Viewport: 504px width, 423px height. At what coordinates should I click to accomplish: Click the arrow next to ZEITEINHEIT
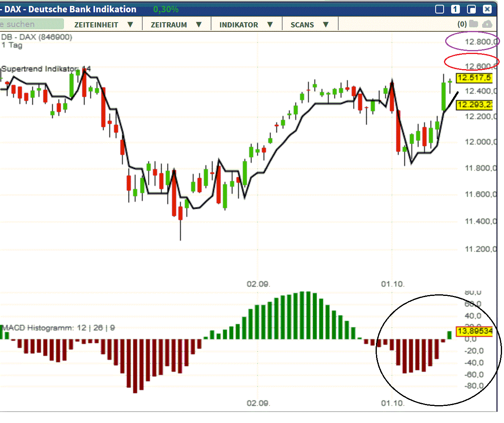[x=130, y=25]
